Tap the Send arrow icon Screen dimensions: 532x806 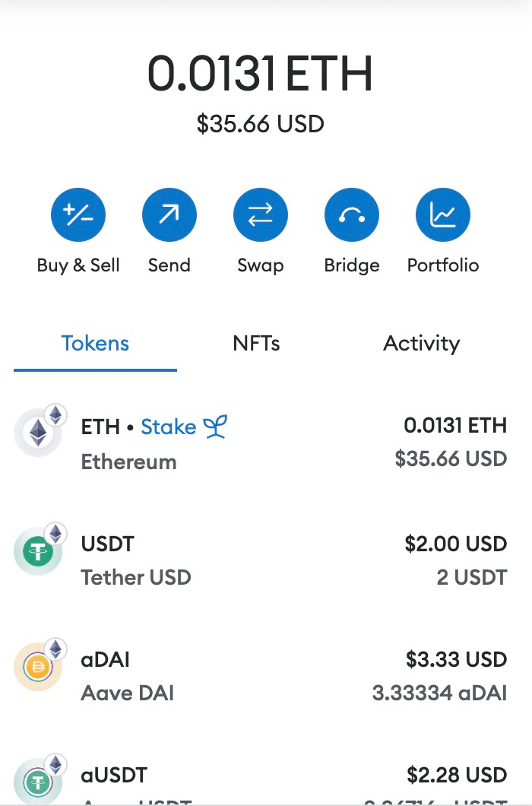tap(169, 216)
